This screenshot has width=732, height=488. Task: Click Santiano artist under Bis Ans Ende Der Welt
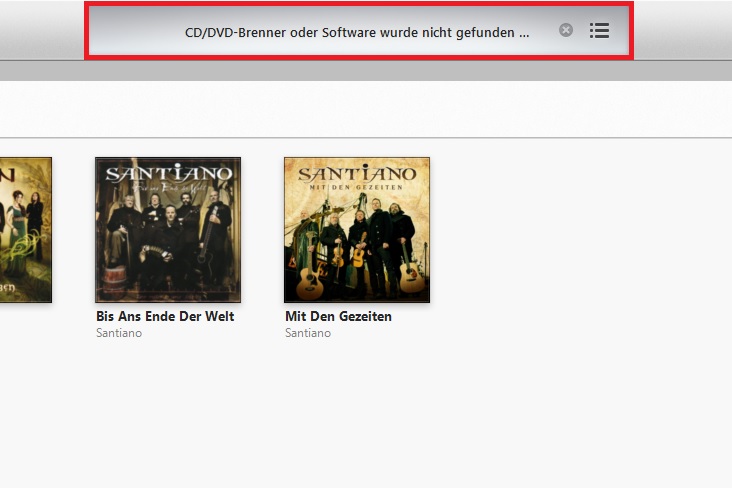pos(119,333)
